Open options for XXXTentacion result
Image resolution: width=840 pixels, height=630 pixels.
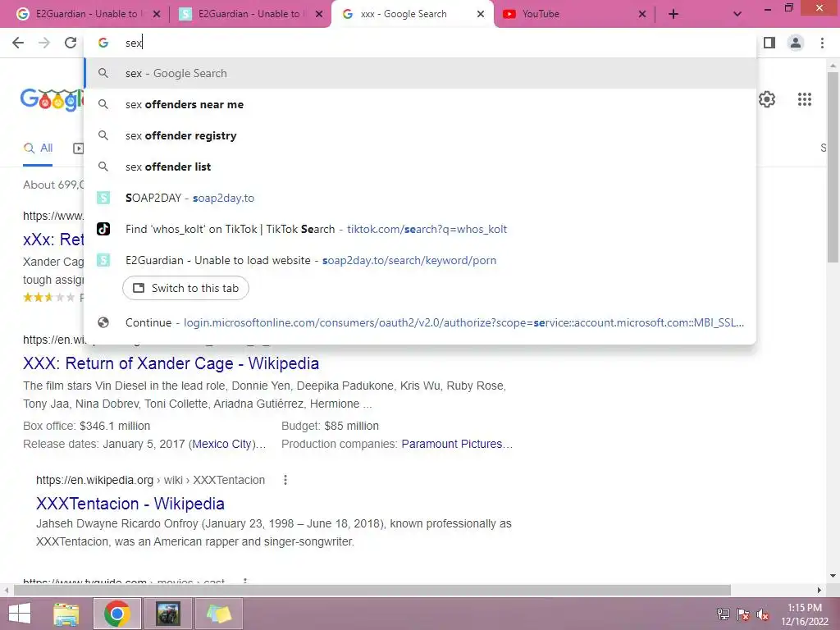pyautogui.click(x=285, y=480)
